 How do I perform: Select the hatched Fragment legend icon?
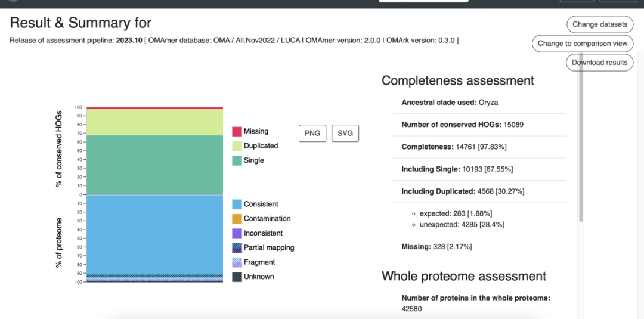[x=237, y=262]
